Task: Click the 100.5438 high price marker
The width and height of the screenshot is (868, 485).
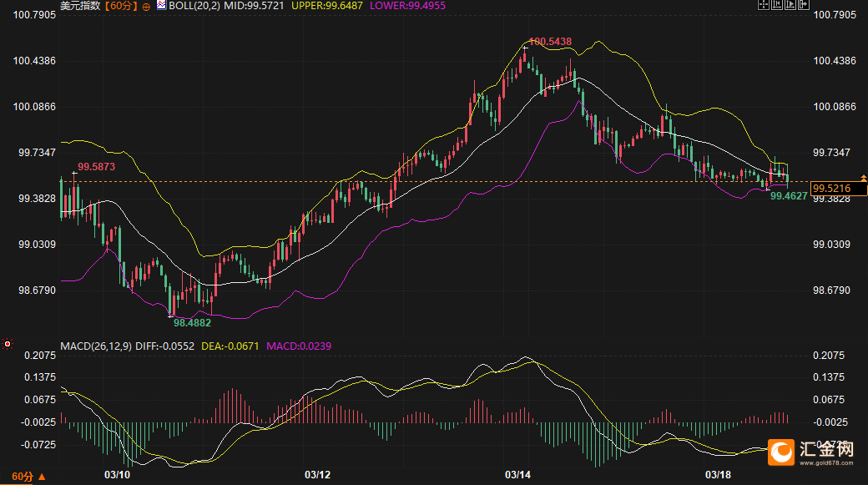Action: [x=551, y=41]
